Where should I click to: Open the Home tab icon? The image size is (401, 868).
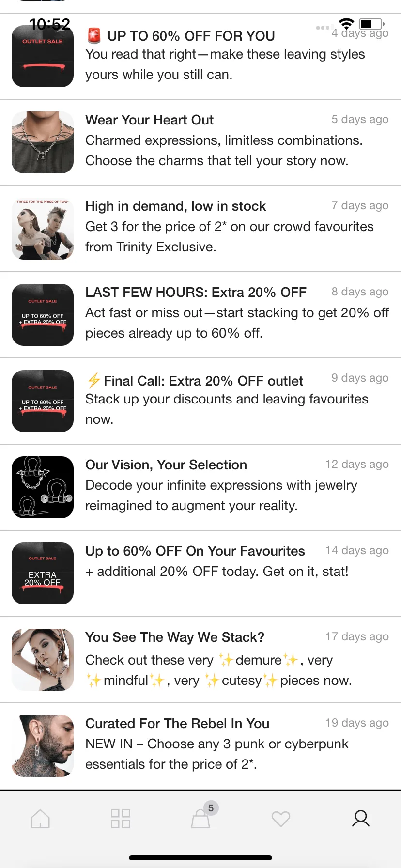pos(40,819)
